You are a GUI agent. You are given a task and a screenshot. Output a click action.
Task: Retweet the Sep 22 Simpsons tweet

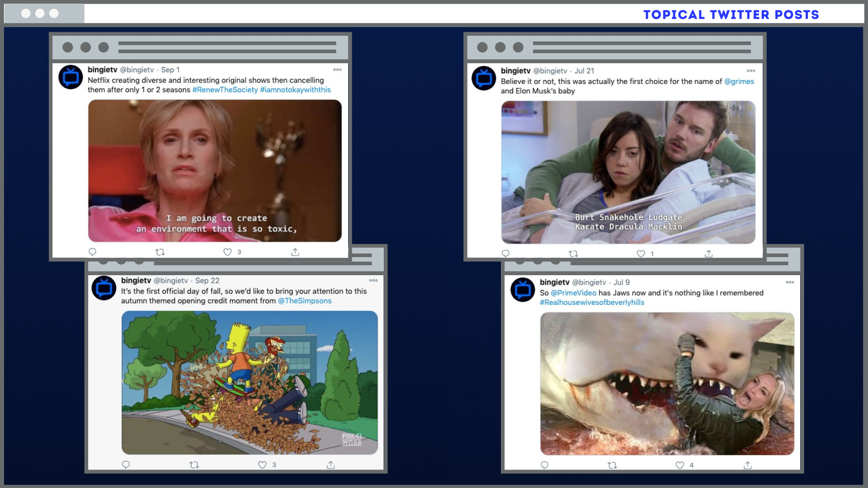(194, 465)
